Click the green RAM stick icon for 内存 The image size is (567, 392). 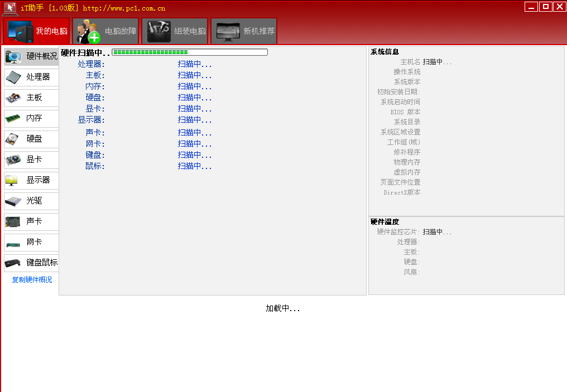[x=13, y=118]
